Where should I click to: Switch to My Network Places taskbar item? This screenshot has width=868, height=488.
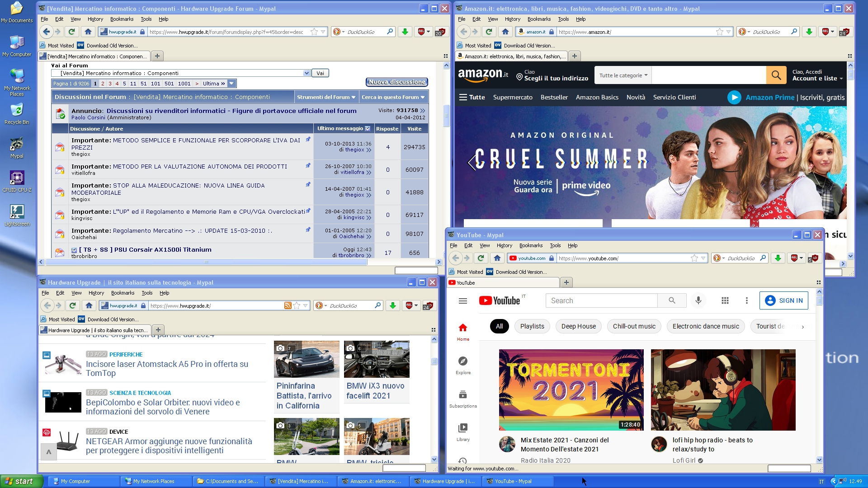[156, 481]
